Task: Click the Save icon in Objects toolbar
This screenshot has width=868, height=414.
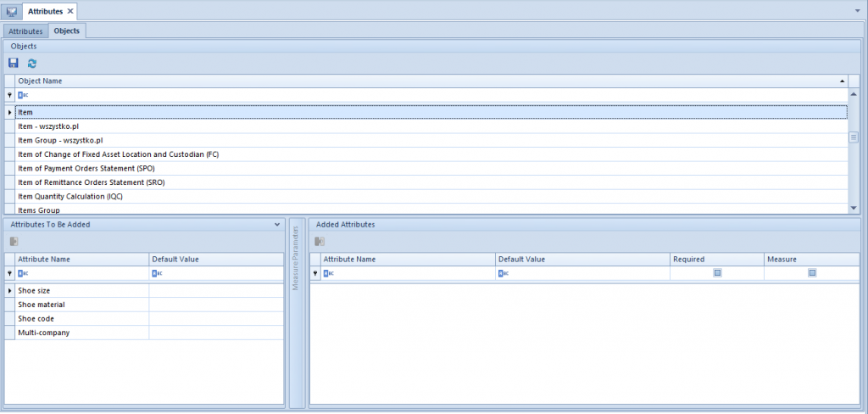Action: pyautogui.click(x=14, y=63)
